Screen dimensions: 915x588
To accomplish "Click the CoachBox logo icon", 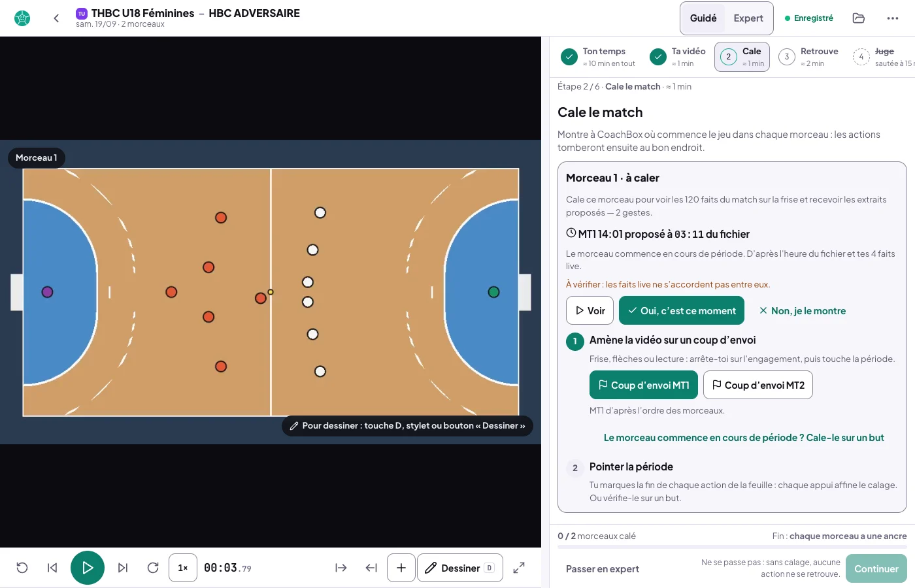I will click(22, 18).
